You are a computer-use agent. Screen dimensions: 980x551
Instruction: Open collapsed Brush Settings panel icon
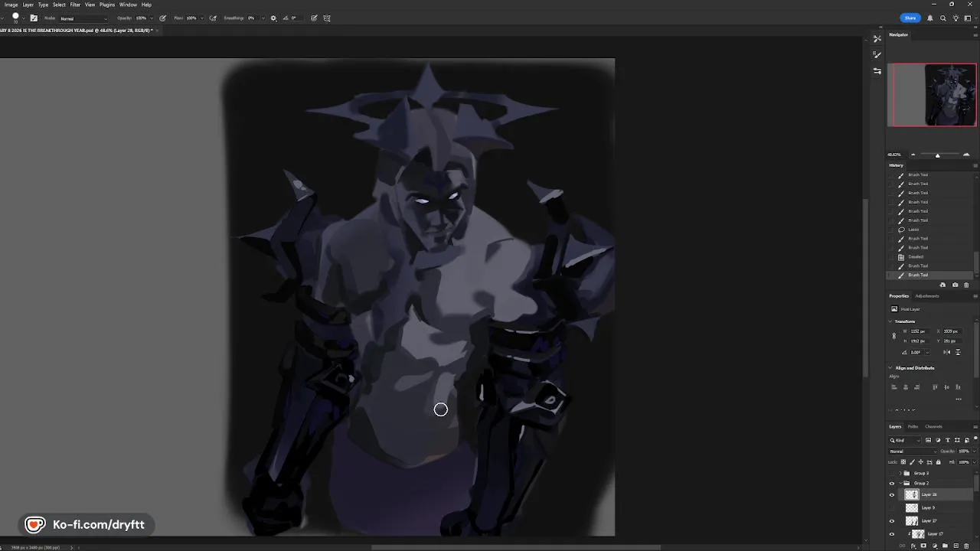click(x=877, y=54)
